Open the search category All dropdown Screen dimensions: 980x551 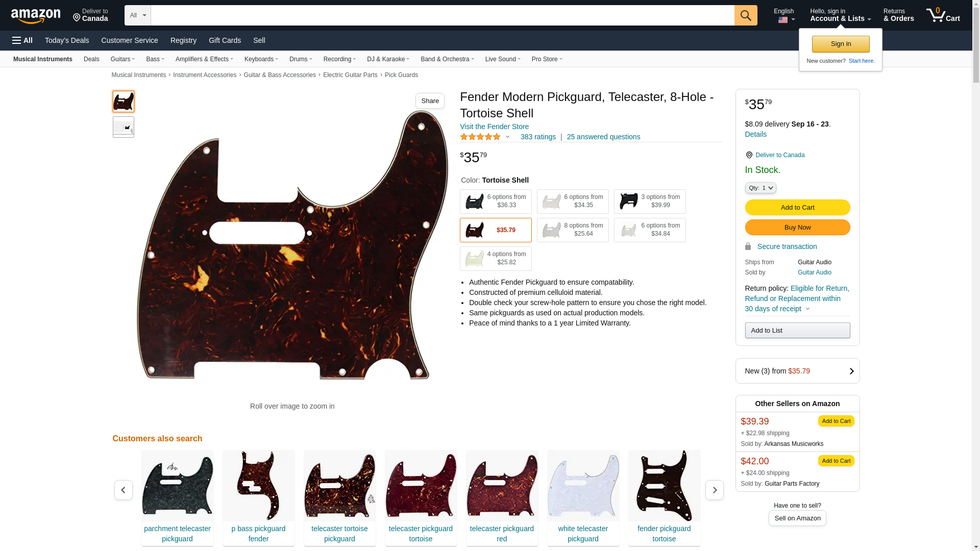[x=137, y=15]
